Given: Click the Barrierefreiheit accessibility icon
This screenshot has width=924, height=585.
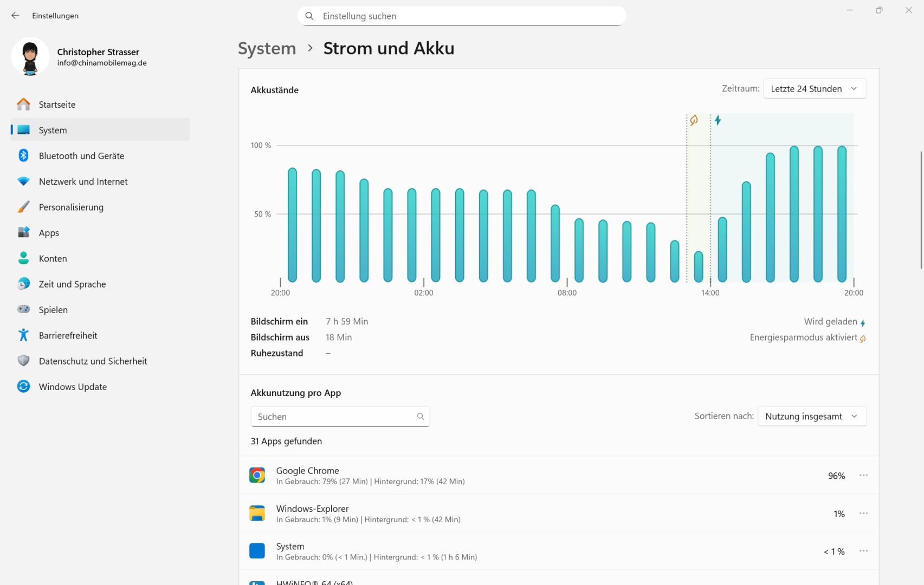Looking at the screenshot, I should 23,335.
